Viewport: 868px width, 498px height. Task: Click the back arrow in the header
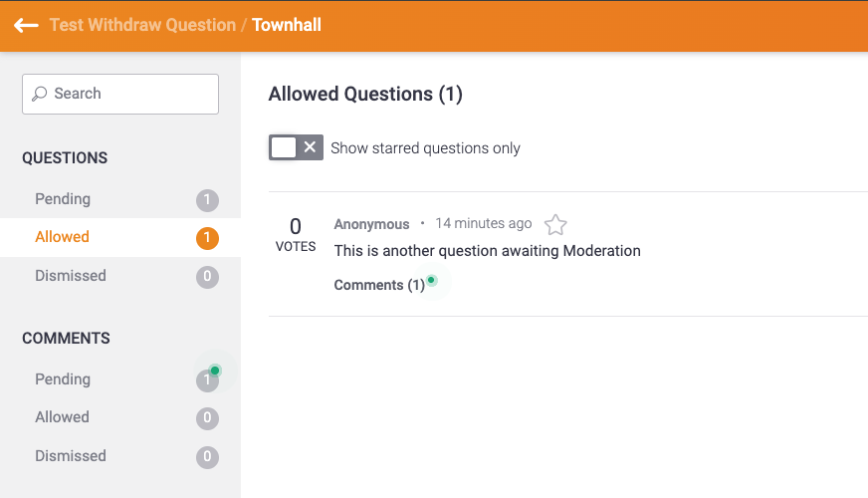[26, 25]
